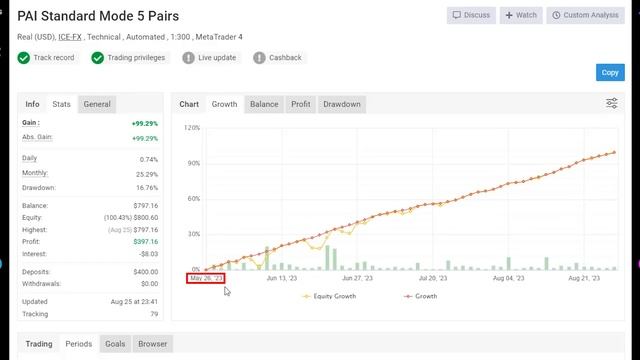640x360 pixels.
Task: Click the Track record green check icon
Action: pyautogui.click(x=24, y=58)
